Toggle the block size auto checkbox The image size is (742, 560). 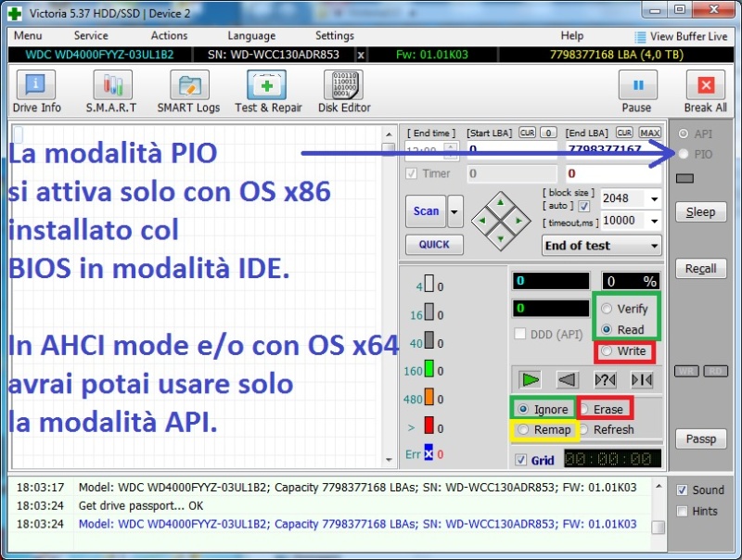(x=584, y=206)
